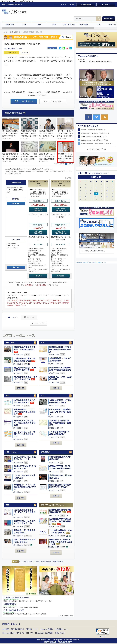Select day 20 in the archive calendar

tap(96, 194)
